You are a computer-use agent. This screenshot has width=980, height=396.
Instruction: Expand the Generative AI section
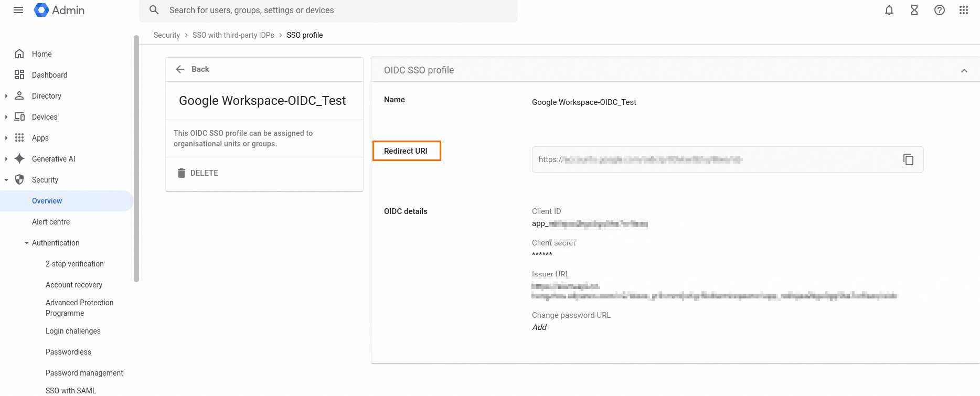(6, 159)
